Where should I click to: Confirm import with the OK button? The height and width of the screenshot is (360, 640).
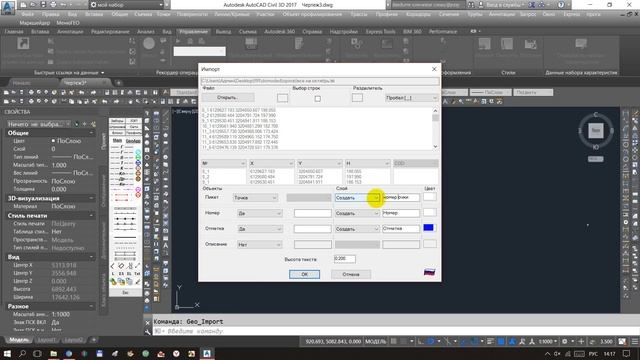(x=304, y=274)
